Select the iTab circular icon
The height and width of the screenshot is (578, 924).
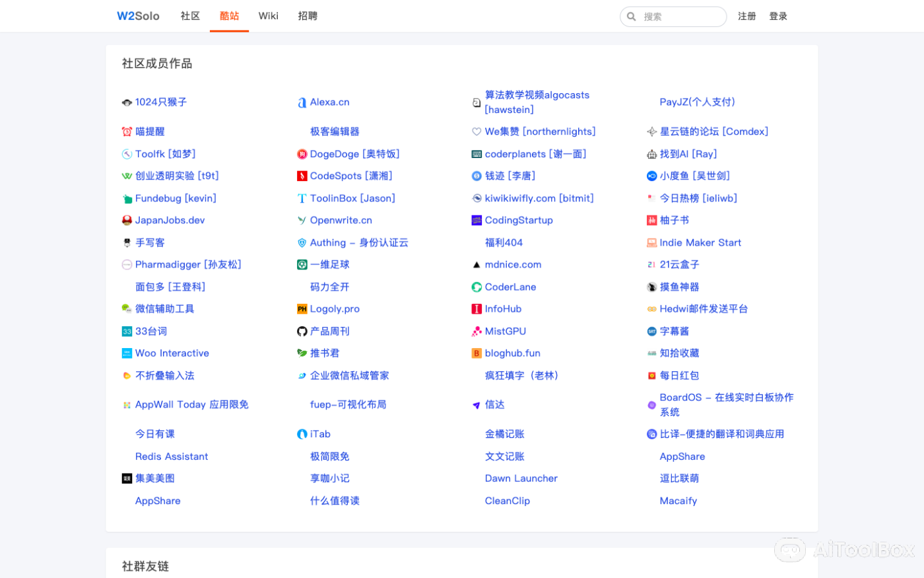coord(303,434)
